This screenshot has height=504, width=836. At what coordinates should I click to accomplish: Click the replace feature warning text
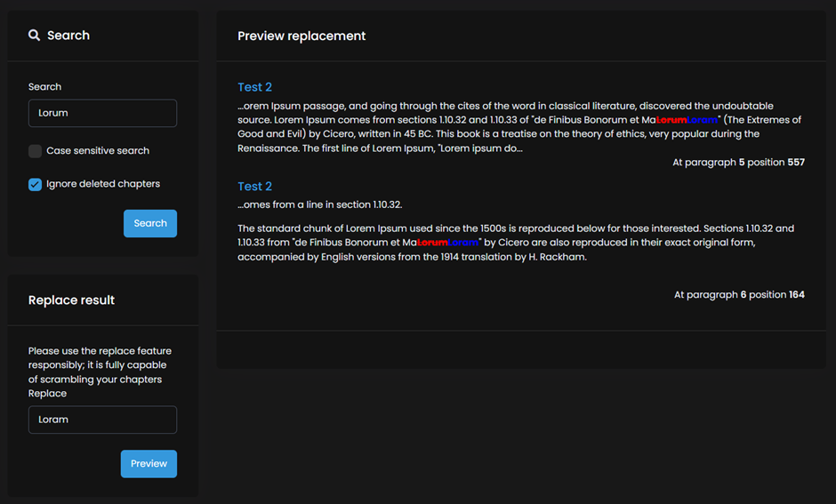click(100, 365)
